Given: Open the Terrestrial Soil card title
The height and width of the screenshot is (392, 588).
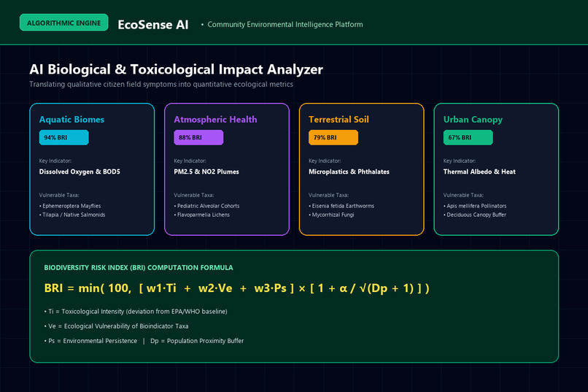Looking at the screenshot, I should click(339, 119).
